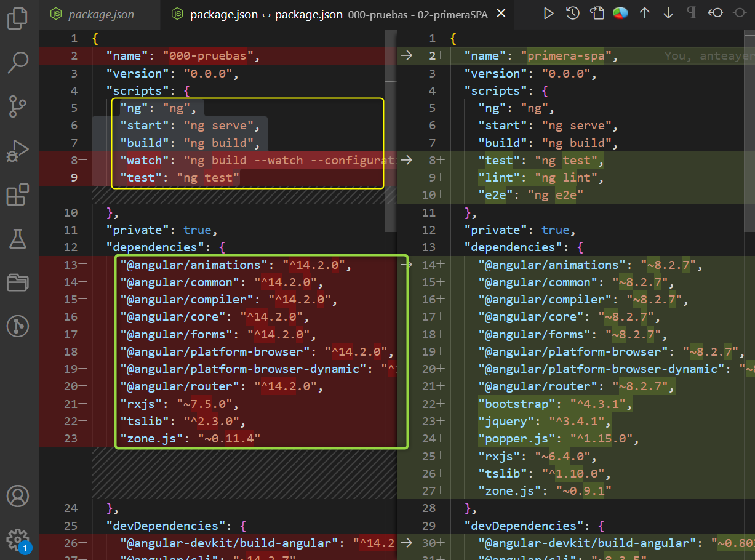Open the Manage settings gear

(x=17, y=540)
